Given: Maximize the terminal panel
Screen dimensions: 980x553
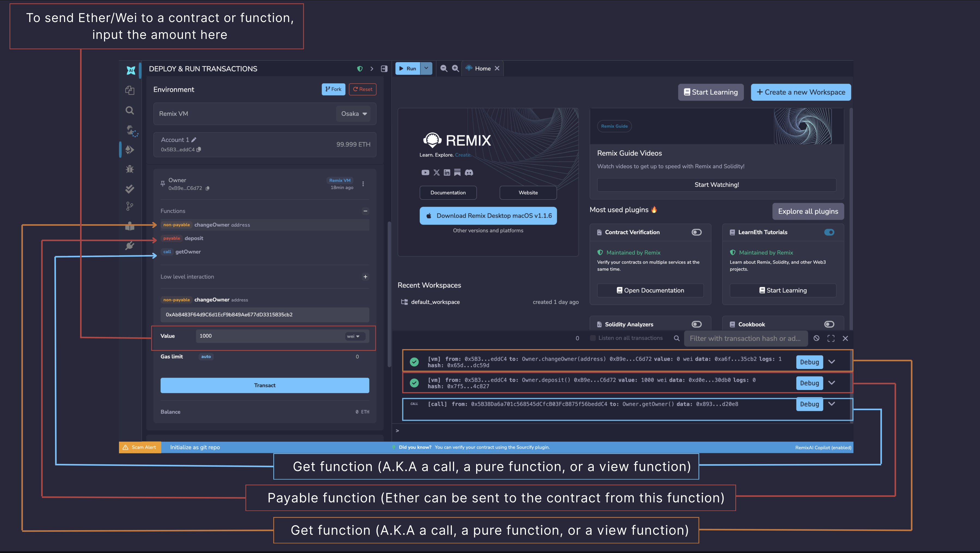Looking at the screenshot, I should pos(831,339).
